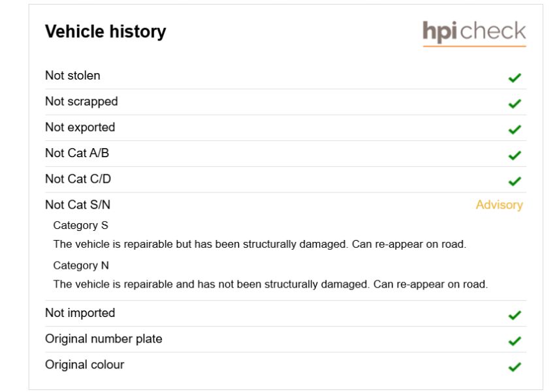The height and width of the screenshot is (392, 555).
Task: Click the Category N not structurally damaged description
Action: click(270, 284)
